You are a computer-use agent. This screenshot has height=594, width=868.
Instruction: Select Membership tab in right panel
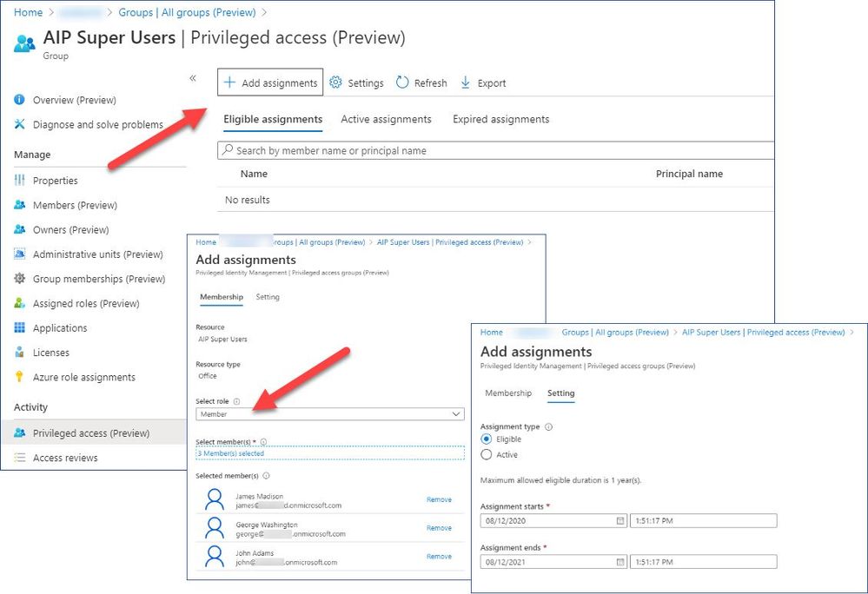click(x=508, y=393)
